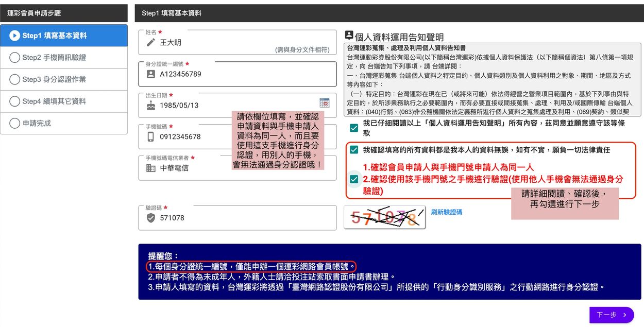Click the pencil icon in name field
The image size is (644, 327).
[150, 43]
